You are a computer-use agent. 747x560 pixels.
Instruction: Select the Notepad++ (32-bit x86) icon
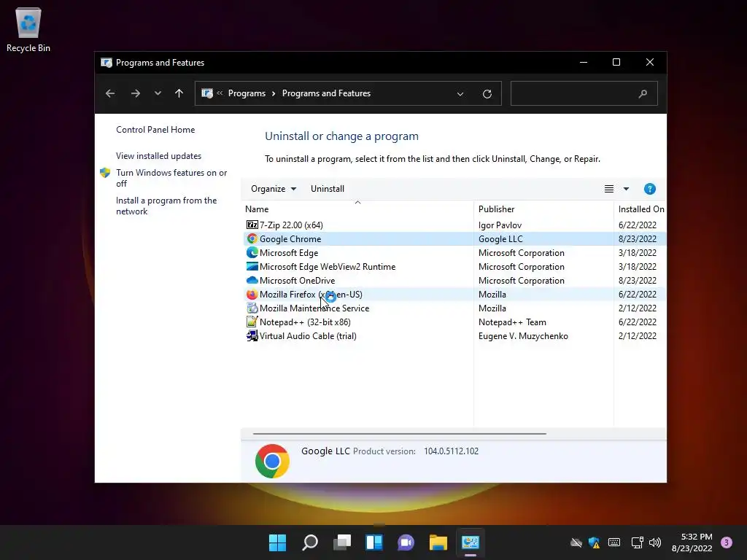[252, 322]
